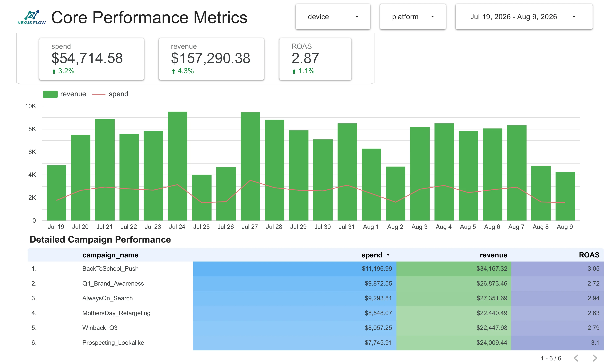Select the Winback_Q3 campaign name

point(100,328)
